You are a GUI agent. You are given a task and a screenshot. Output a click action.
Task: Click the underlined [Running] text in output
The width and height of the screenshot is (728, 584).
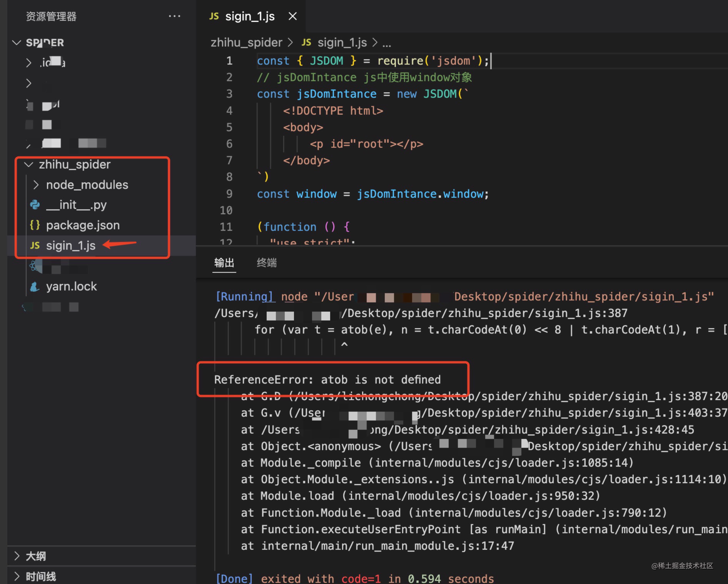pos(244,297)
